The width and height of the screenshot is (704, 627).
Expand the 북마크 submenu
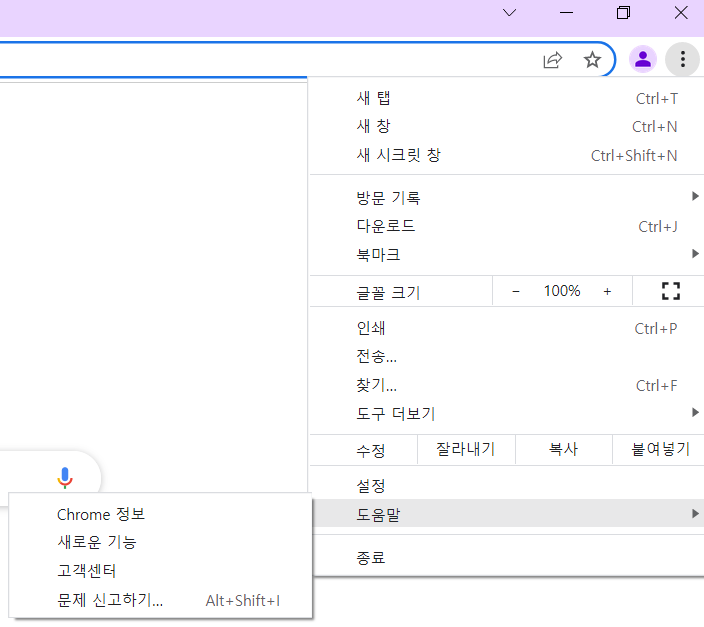[507, 255]
